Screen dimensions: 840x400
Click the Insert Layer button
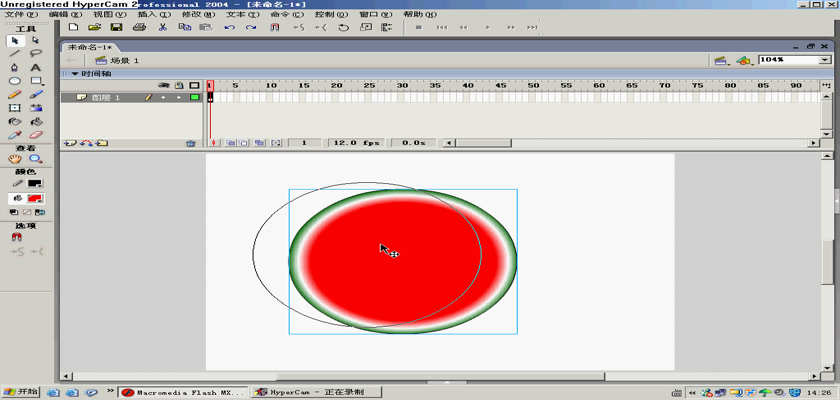click(69, 144)
